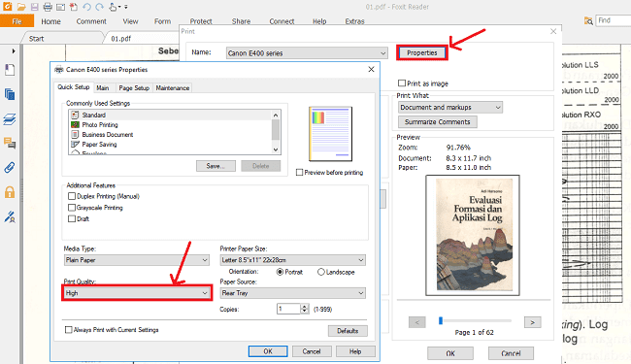The image size is (631, 364).
Task: Click the Copies stepper arrows
Action: (305, 309)
